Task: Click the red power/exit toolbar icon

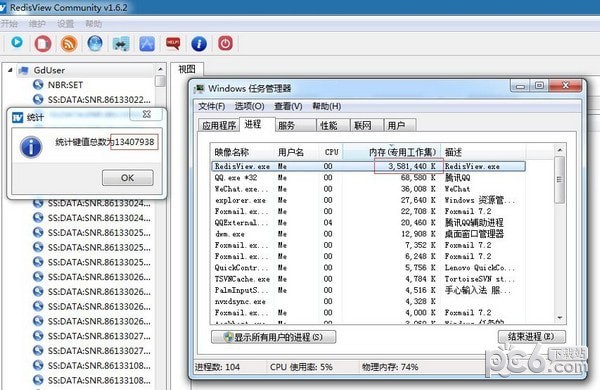Action: coord(225,43)
